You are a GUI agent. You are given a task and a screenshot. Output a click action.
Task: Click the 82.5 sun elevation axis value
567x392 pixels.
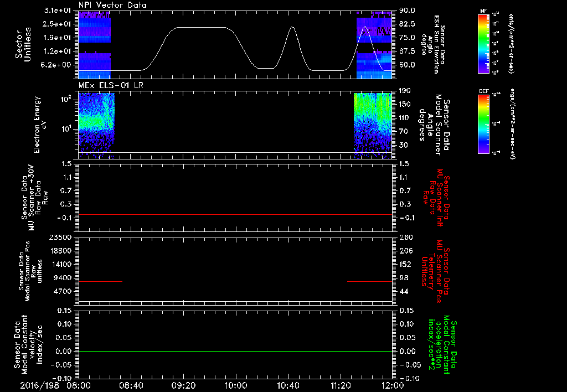pyautogui.click(x=408, y=24)
